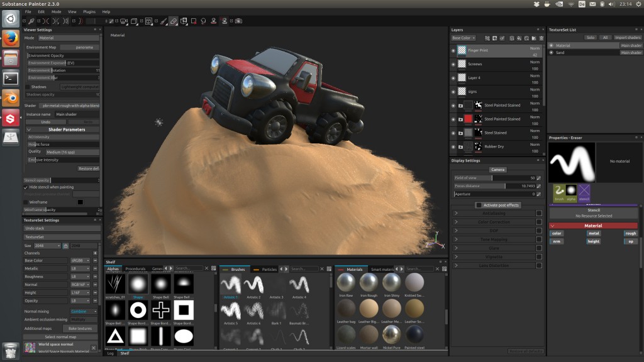Add a new layer in the Layers panel

494,38
